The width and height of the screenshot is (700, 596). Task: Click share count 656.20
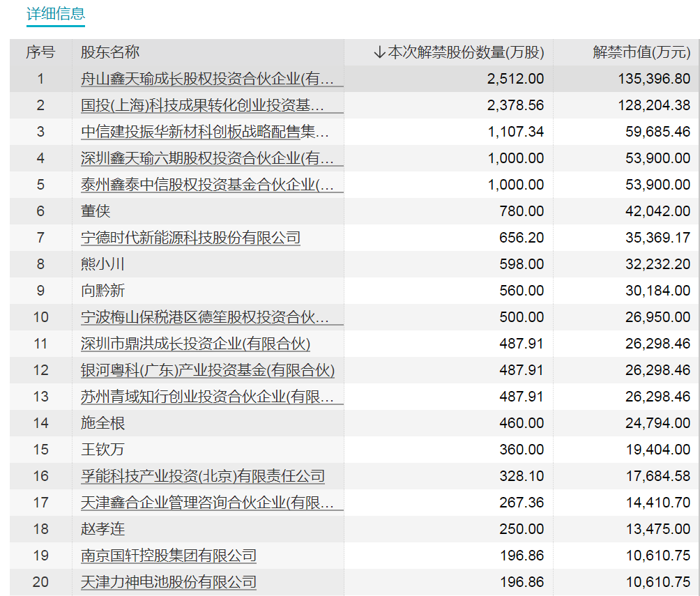[522, 238]
